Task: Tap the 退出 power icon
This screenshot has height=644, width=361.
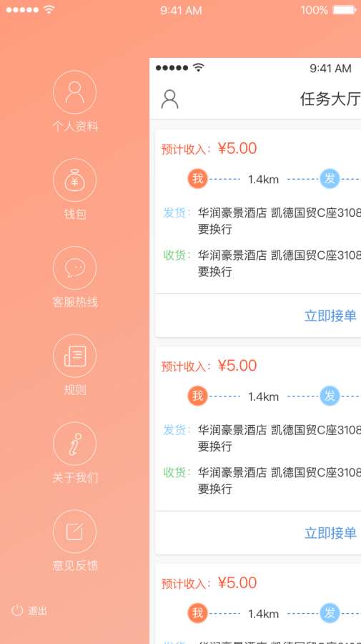Action: coord(17,610)
